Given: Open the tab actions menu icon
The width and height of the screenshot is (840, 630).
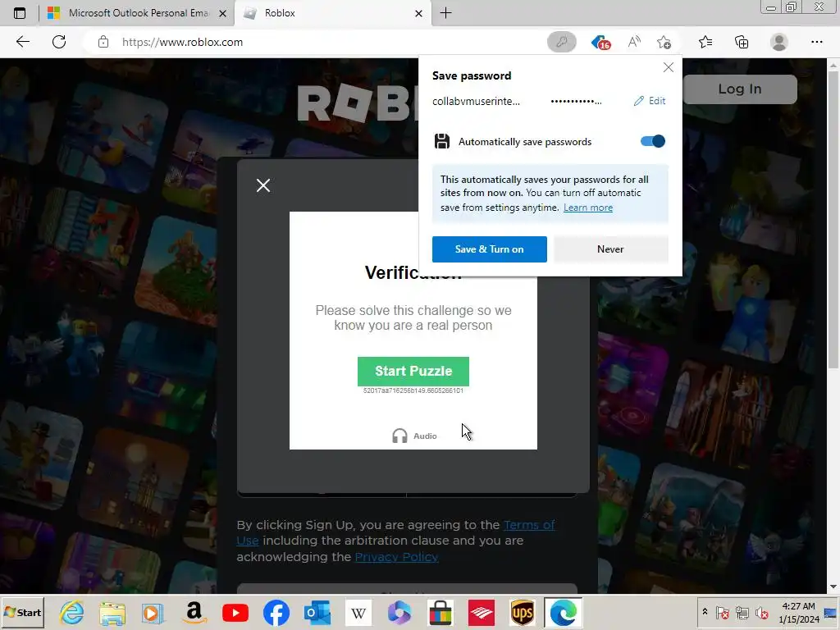Looking at the screenshot, I should click(x=20, y=13).
